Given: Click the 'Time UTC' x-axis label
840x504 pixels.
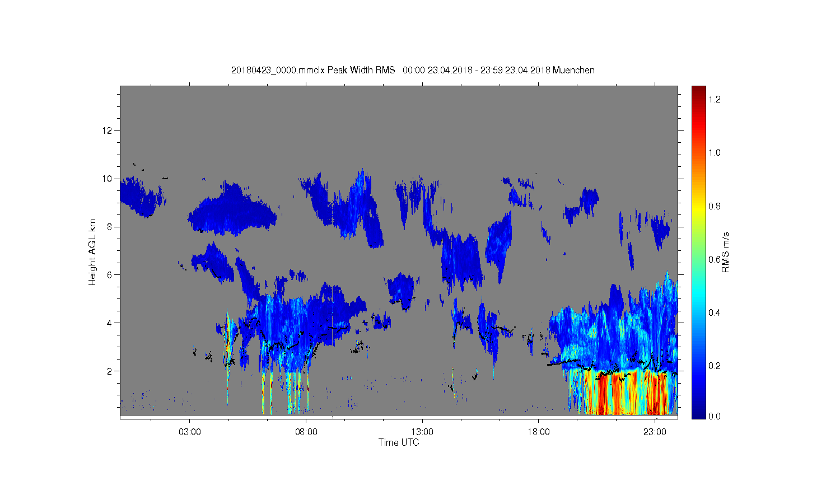Looking at the screenshot, I should point(399,442).
